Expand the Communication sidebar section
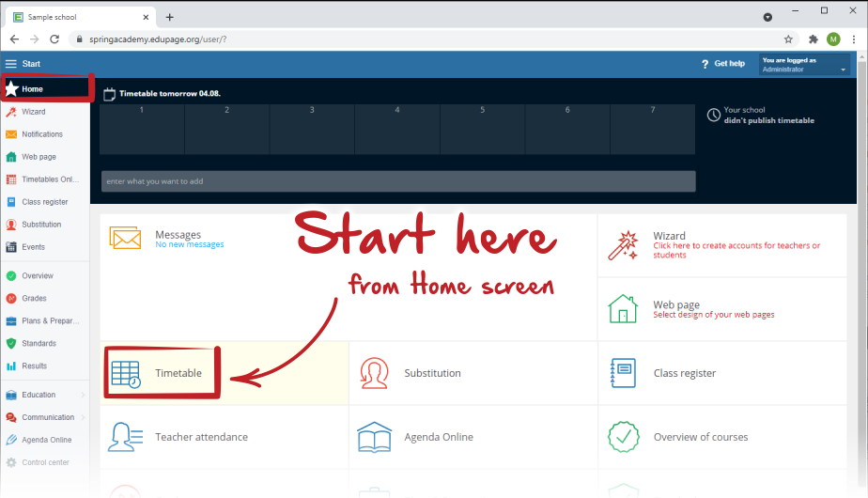Screen dimensions: 868x498 (x=44, y=418)
